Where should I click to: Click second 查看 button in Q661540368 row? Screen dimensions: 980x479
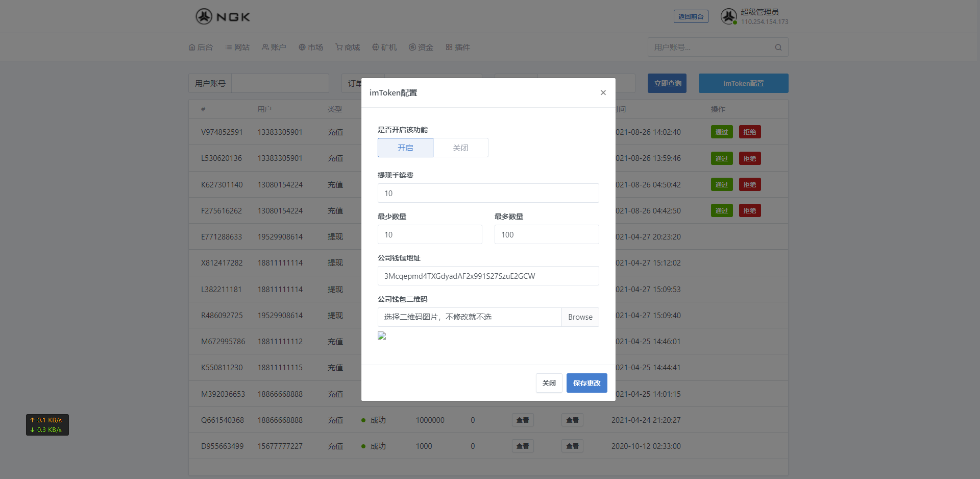point(573,420)
